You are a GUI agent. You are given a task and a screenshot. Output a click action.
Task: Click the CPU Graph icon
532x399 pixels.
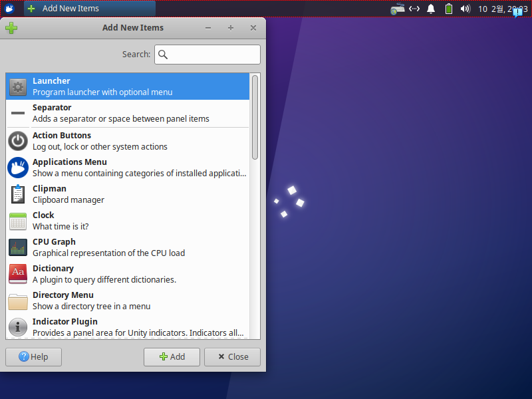pos(18,247)
